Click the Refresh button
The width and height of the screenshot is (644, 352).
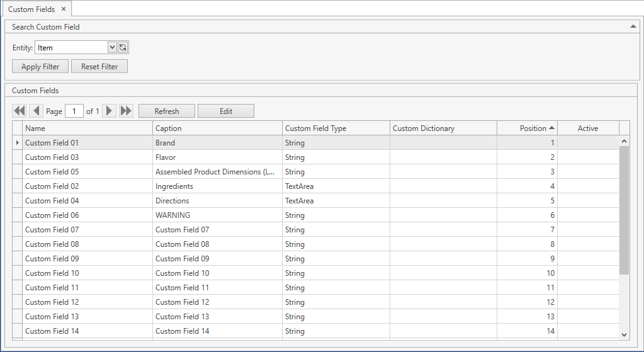(167, 111)
